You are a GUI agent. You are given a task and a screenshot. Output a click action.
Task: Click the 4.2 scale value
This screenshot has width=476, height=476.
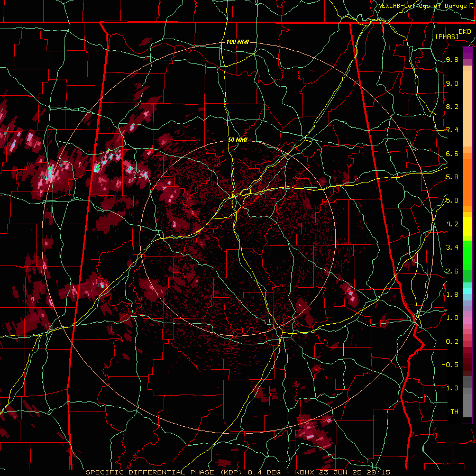(x=452, y=224)
